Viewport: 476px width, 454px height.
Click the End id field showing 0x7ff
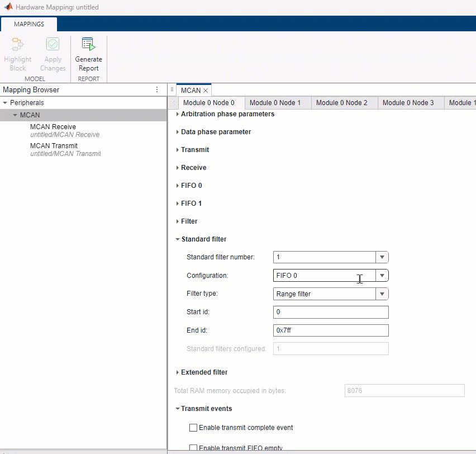330,330
